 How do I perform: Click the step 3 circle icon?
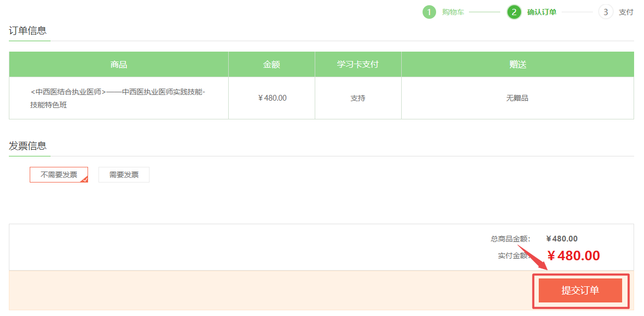pyautogui.click(x=605, y=12)
